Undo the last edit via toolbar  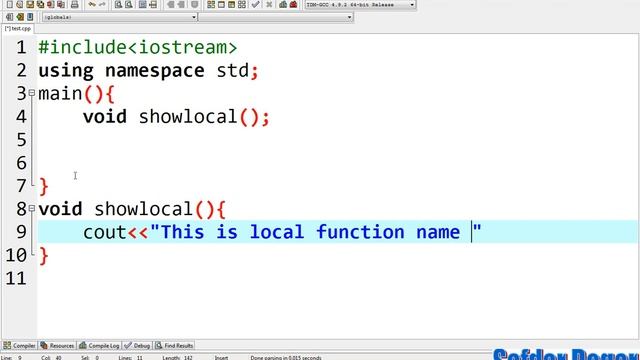[x=92, y=4]
